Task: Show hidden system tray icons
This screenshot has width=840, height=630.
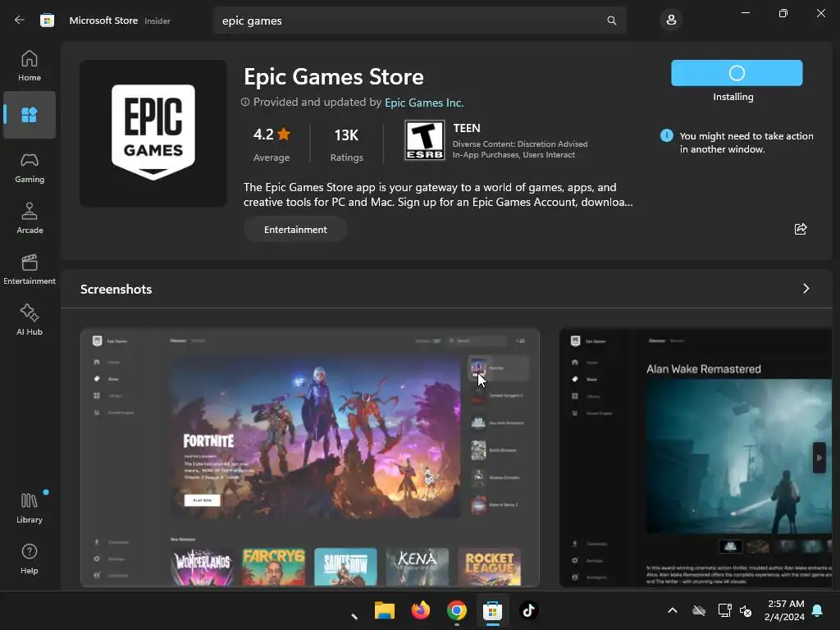Action: (x=673, y=610)
